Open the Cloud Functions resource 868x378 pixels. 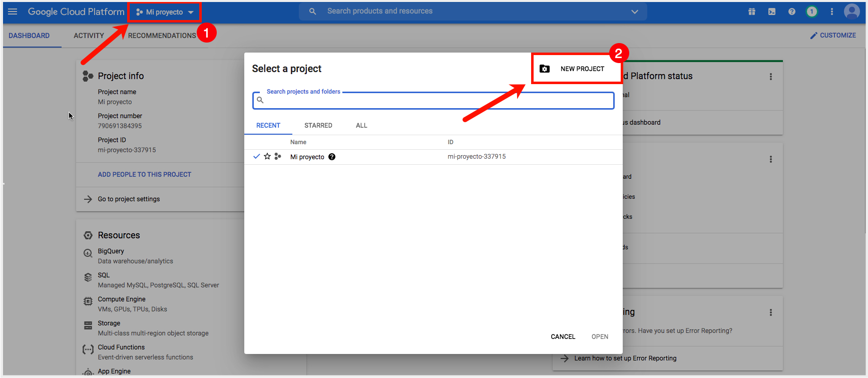pyautogui.click(x=121, y=347)
